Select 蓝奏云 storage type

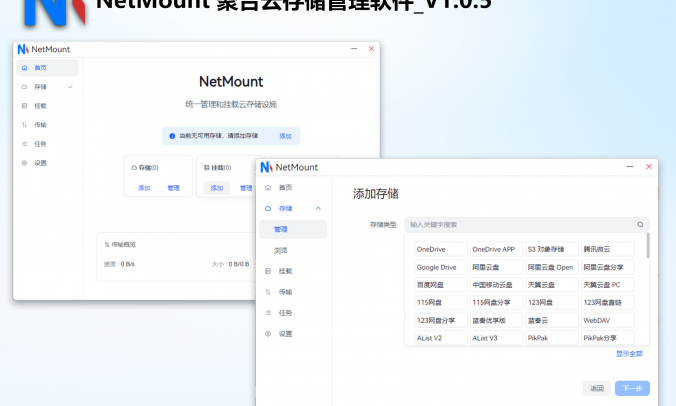coord(552,321)
